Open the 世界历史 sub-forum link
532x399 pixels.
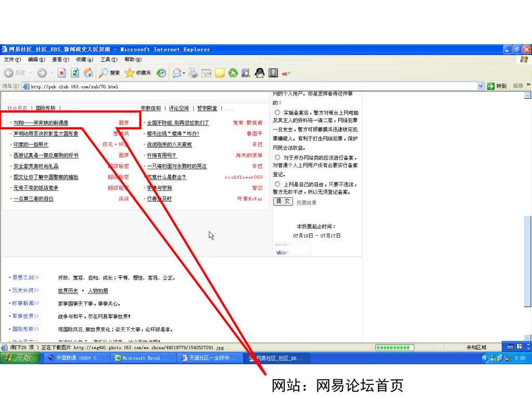tap(68, 291)
